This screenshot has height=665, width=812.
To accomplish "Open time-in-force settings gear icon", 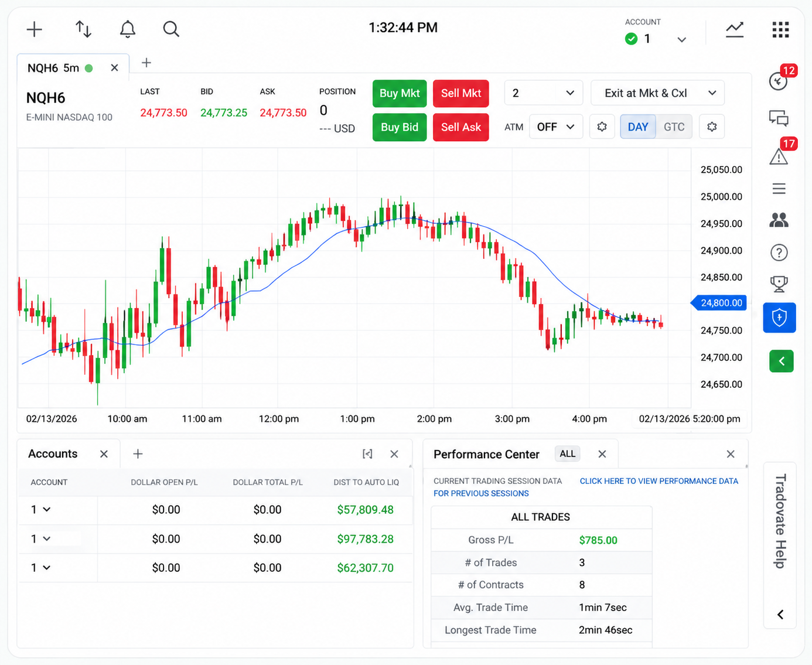I will pos(712,127).
